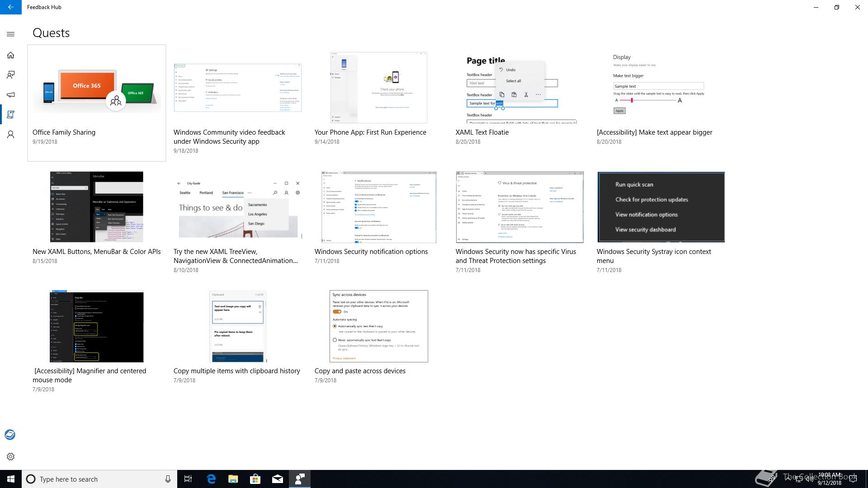Click the 'XAML Text Floatie' title
Image resolution: width=868 pixels, height=488 pixels.
click(x=482, y=132)
